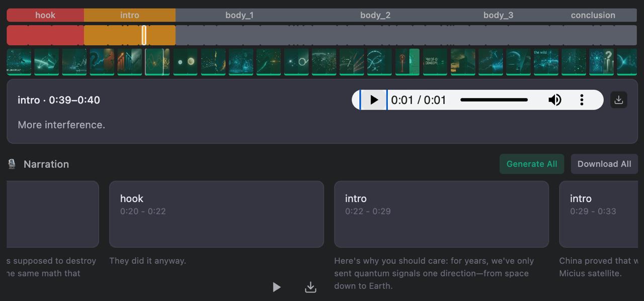
Task: Select the hook 0:20 - 0:22 narration card
Action: 216,214
